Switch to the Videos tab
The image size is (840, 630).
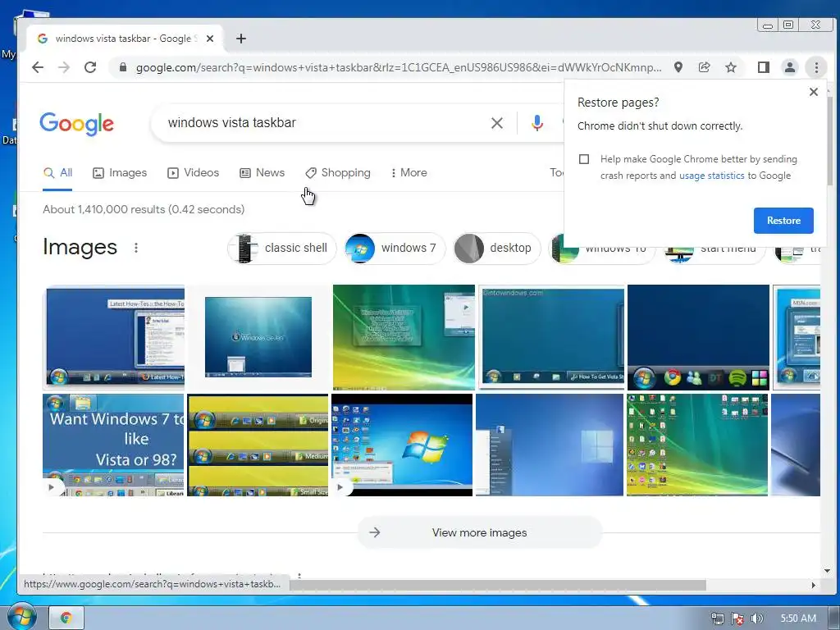point(194,173)
